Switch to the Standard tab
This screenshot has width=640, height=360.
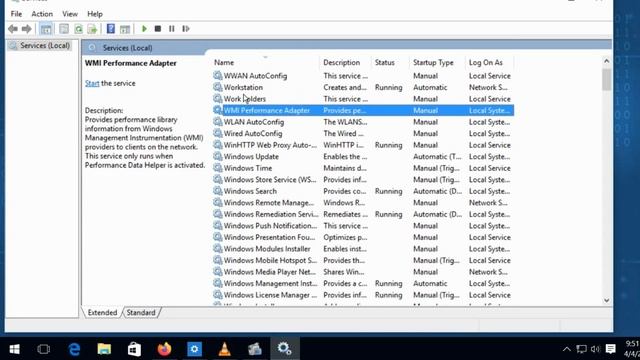[141, 313]
